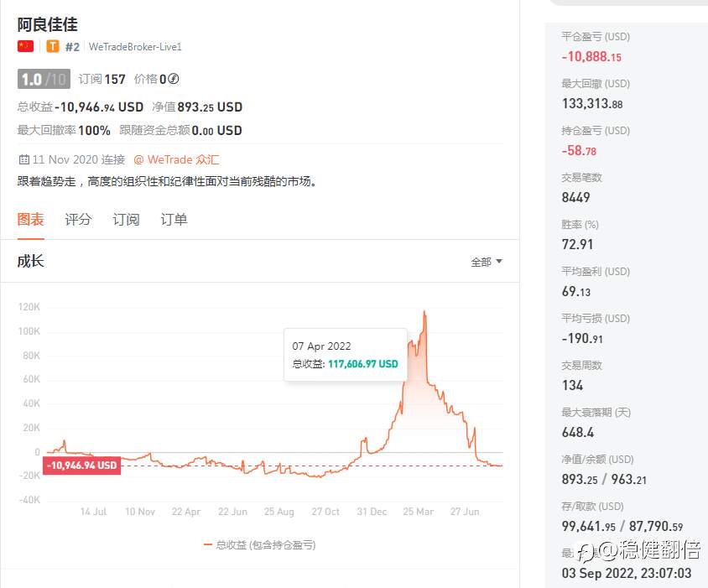Select the 图表 tab
This screenshot has height=588, width=708.
[x=30, y=220]
